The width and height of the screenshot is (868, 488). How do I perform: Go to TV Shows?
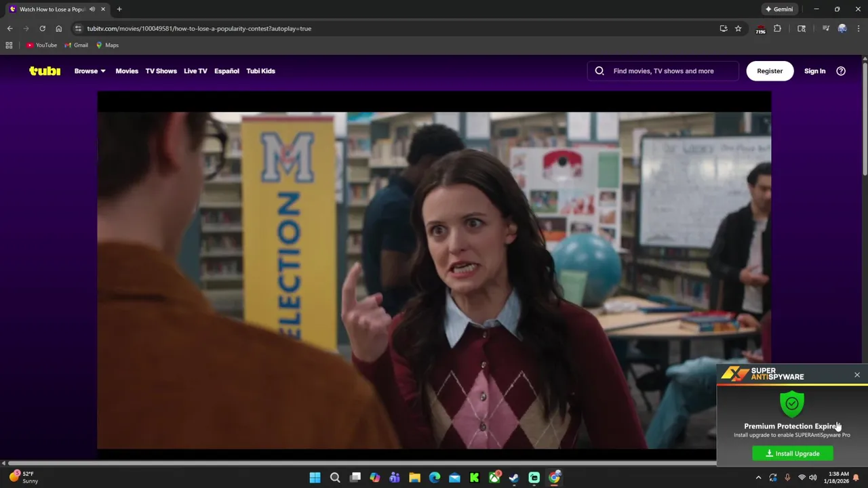(x=161, y=70)
